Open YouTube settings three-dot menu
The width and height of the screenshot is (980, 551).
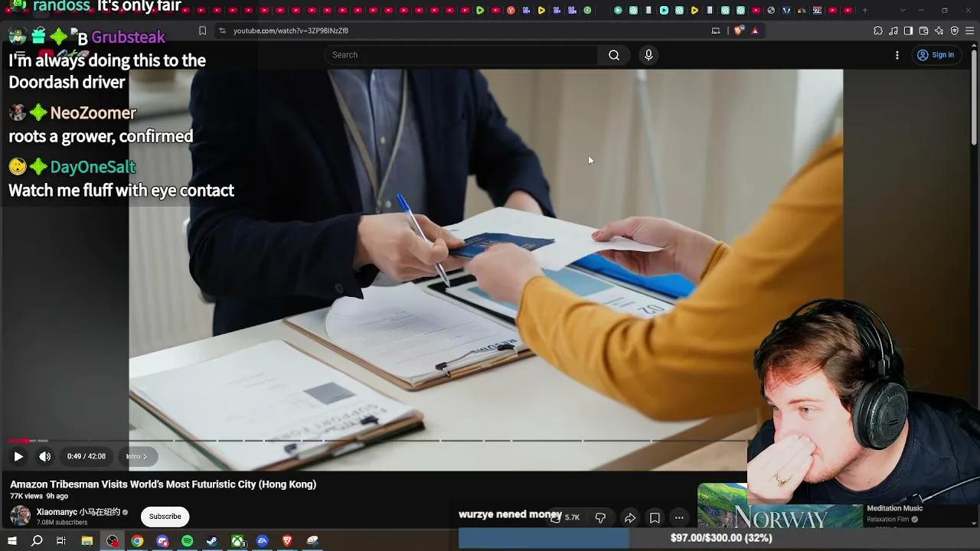(897, 55)
